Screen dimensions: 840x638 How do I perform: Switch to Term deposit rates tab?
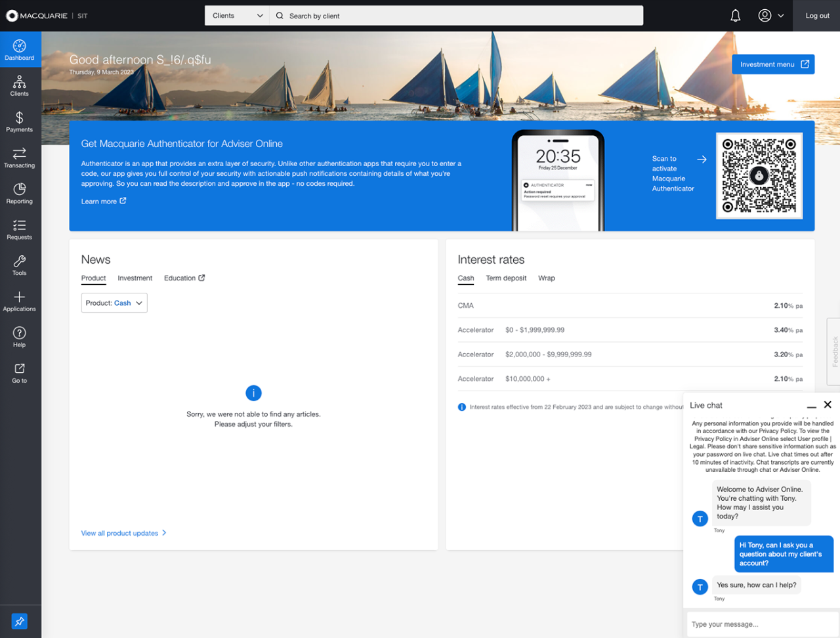coord(506,278)
